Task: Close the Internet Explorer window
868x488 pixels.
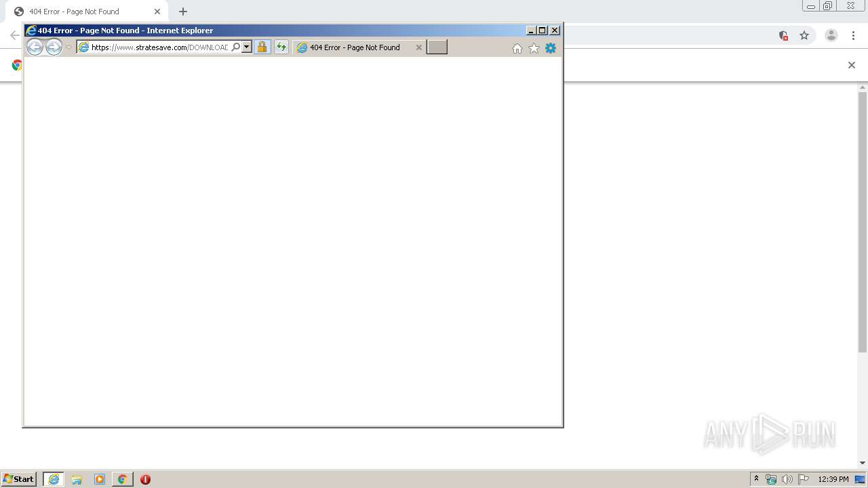Action: coord(555,30)
